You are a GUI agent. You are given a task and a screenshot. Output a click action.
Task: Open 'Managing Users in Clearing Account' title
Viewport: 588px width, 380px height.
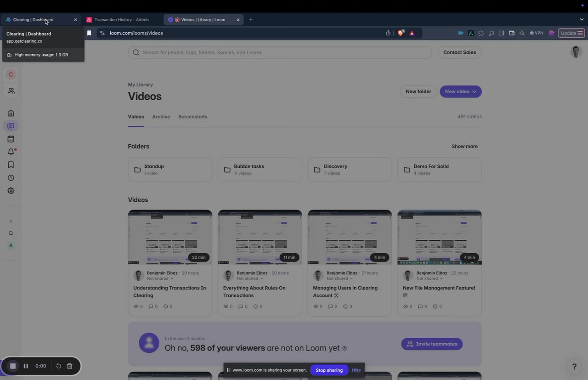click(345, 292)
